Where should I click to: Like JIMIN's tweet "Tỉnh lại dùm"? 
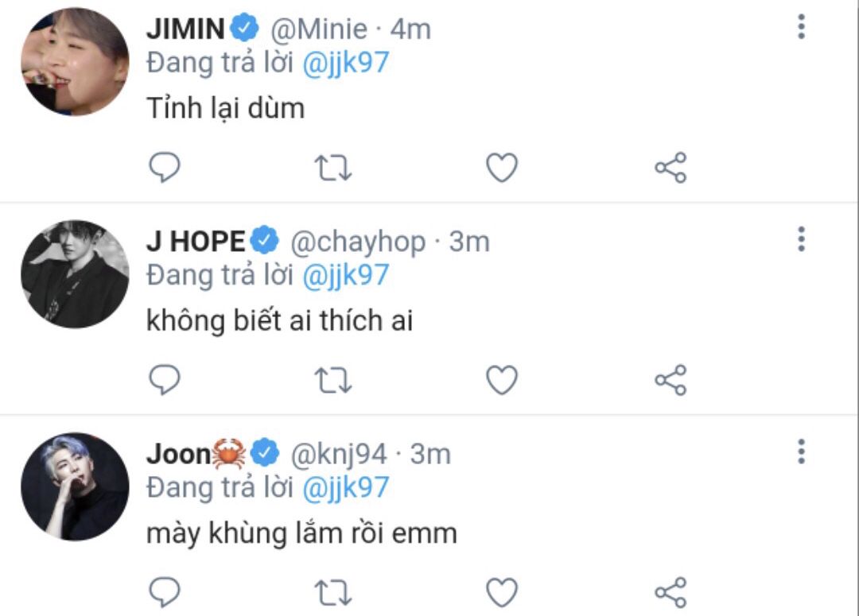click(502, 168)
